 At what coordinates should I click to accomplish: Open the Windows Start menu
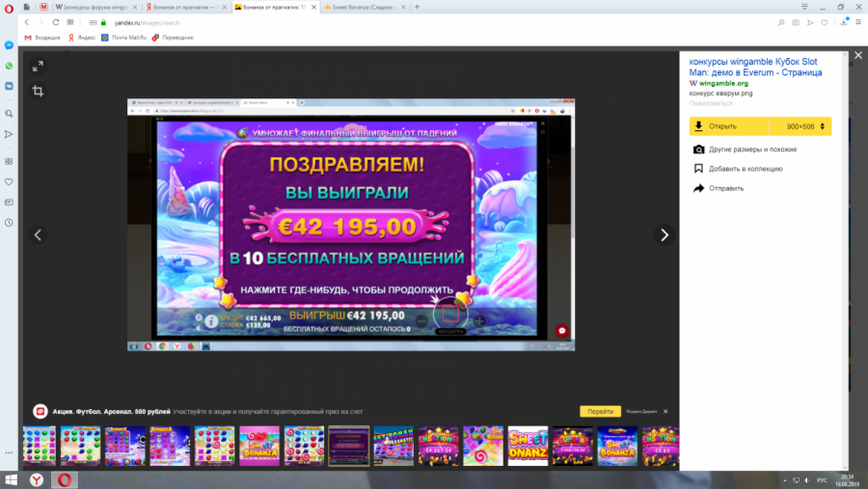[x=11, y=479]
